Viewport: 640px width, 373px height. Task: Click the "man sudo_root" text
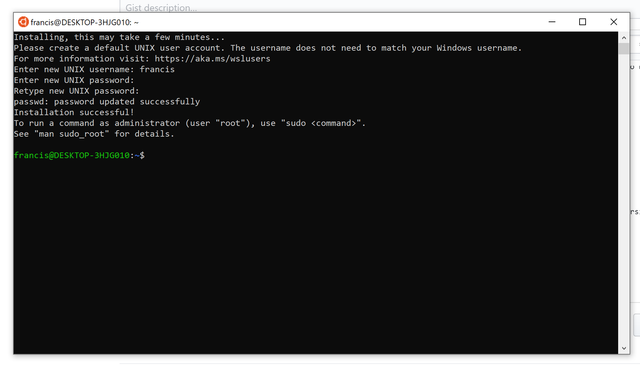coord(72,134)
